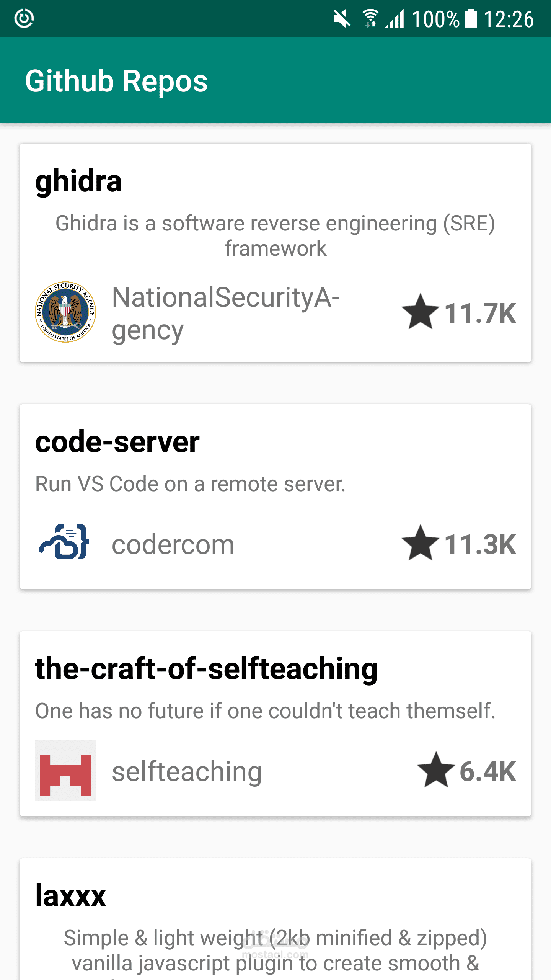This screenshot has height=980, width=551.
Task: Tap the codercom owner name
Action: point(173,544)
